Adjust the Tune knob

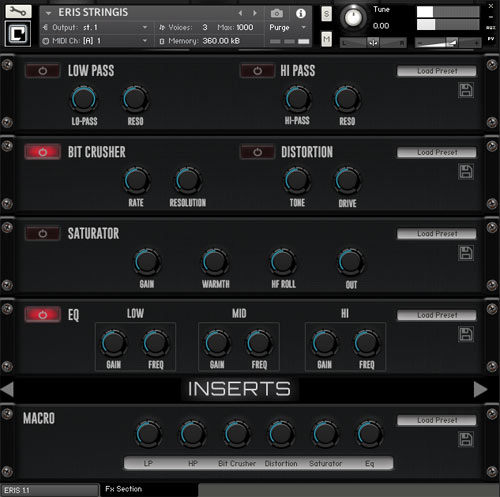(x=353, y=17)
